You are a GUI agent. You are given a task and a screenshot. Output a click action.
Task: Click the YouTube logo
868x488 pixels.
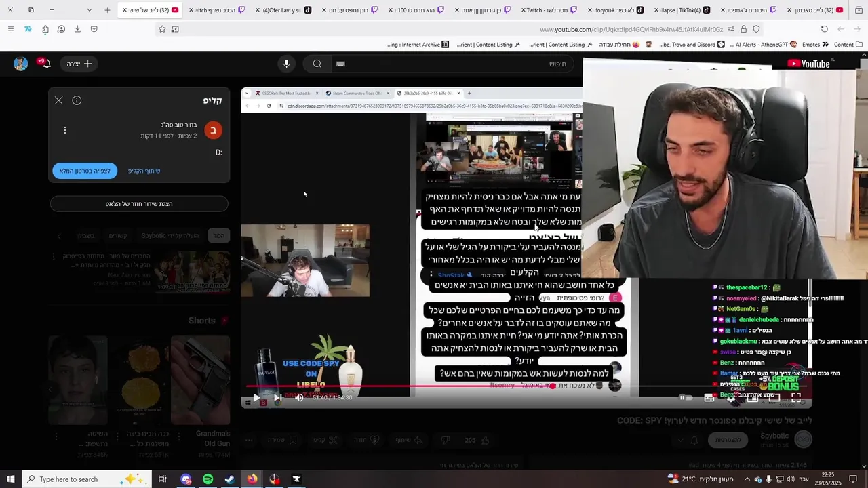[x=810, y=64]
